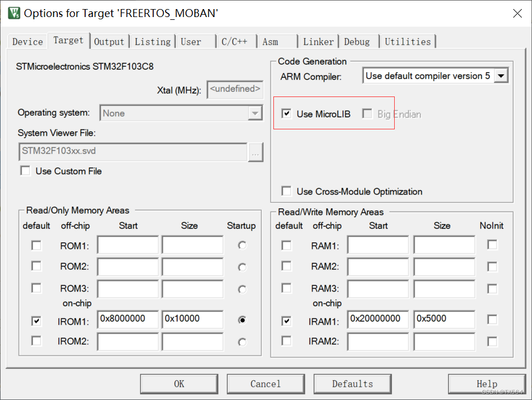Check the RAM1 default checkbox
The height and width of the screenshot is (400, 532).
[286, 245]
